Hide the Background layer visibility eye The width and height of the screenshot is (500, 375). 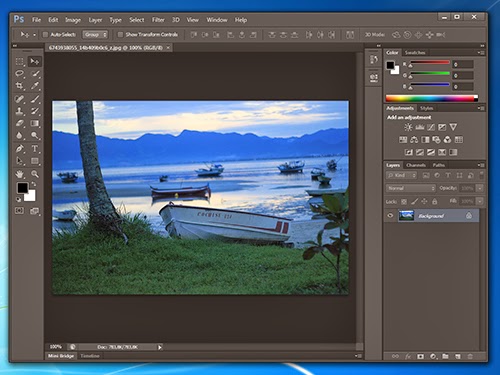point(390,216)
